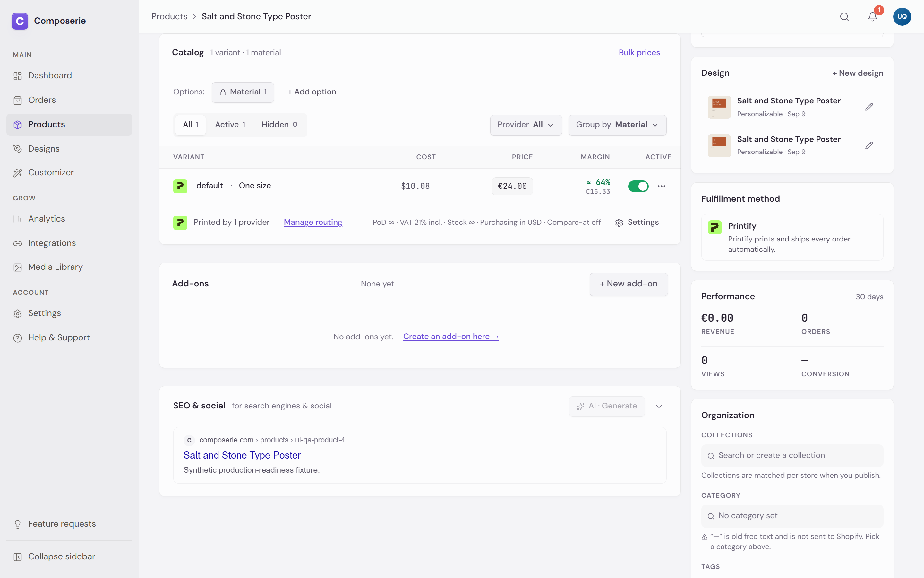Toggle the default variant active switch

638,186
